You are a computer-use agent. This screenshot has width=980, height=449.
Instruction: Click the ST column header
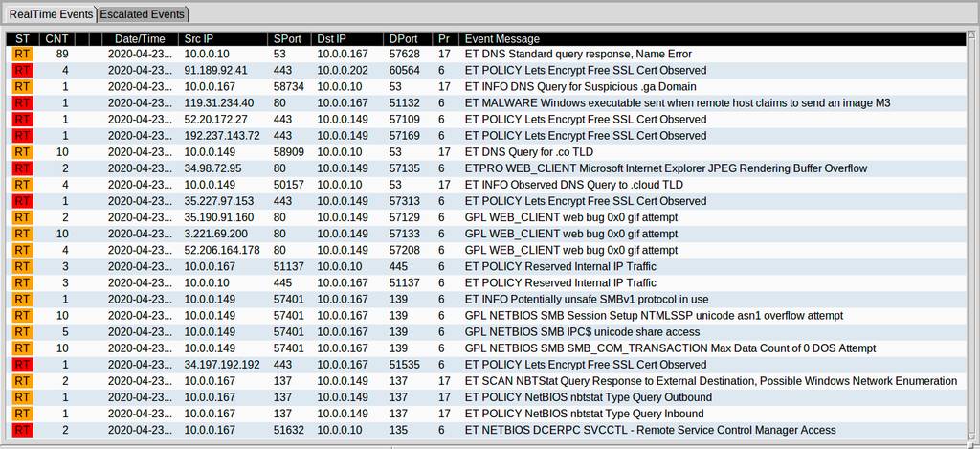click(23, 38)
